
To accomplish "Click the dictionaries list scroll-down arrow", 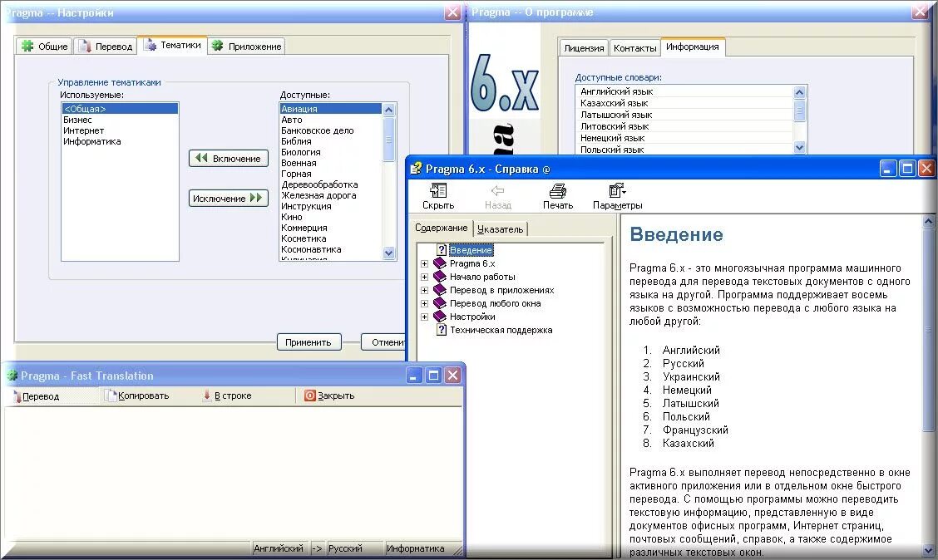I will point(800,147).
